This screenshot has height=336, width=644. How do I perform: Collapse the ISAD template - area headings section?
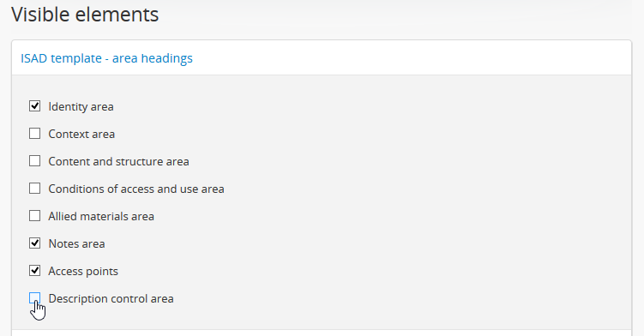tap(106, 58)
